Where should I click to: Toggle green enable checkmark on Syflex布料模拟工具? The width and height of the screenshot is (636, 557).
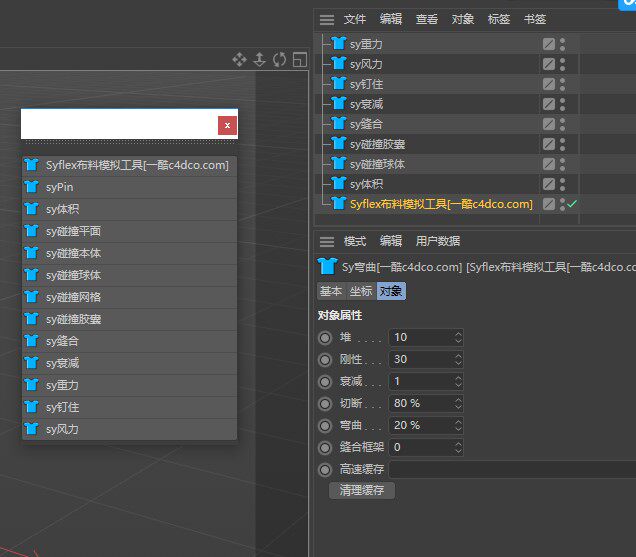click(572, 204)
